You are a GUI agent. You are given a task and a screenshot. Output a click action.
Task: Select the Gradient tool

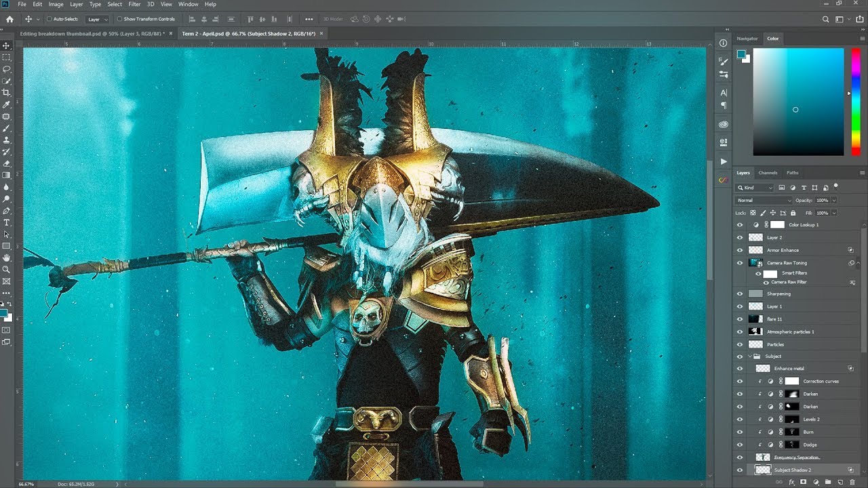[7, 176]
